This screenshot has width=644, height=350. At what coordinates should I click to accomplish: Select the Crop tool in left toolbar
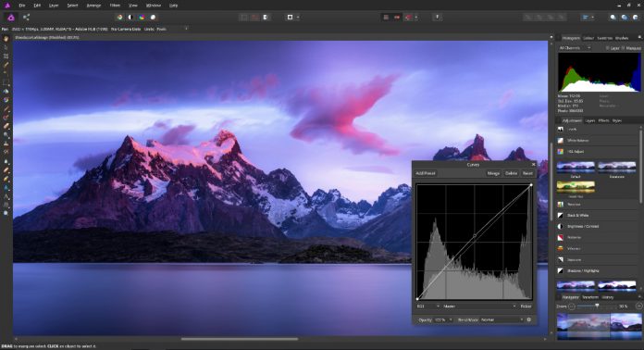pos(6,56)
